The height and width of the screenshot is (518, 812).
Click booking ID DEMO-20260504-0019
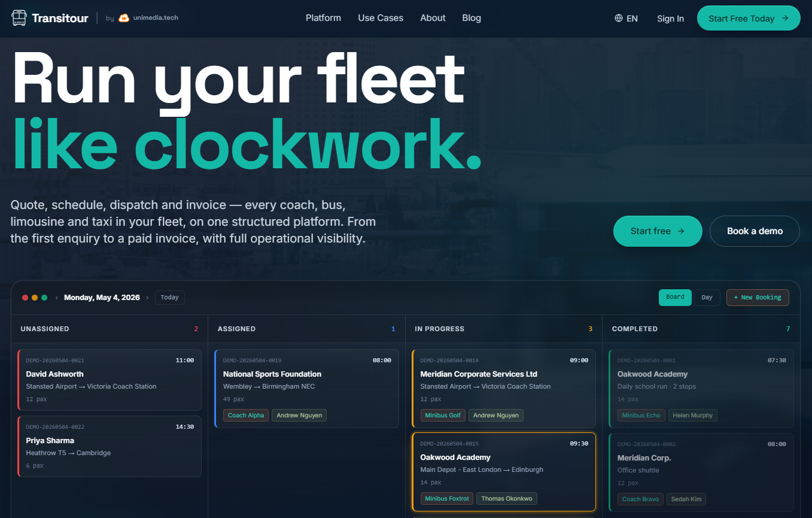(252, 361)
